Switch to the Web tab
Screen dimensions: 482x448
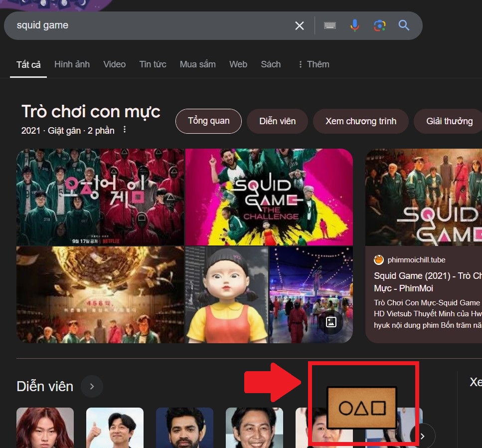click(238, 64)
